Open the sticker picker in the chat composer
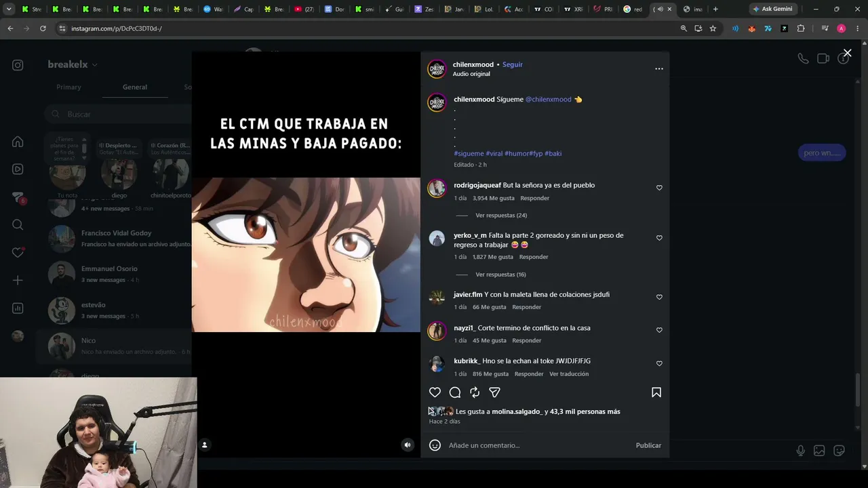Screen dimensions: 868x488 pos(839,451)
